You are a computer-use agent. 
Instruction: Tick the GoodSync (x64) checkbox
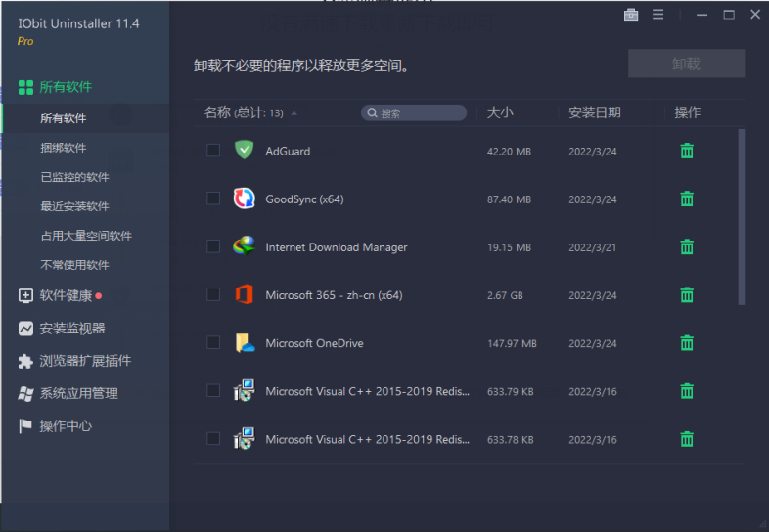[213, 199]
